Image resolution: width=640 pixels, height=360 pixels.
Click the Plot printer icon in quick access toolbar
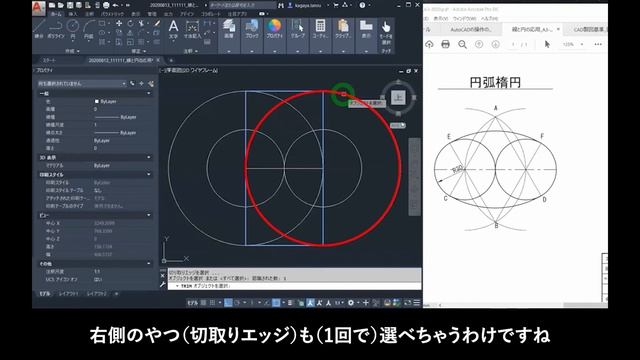106,5
